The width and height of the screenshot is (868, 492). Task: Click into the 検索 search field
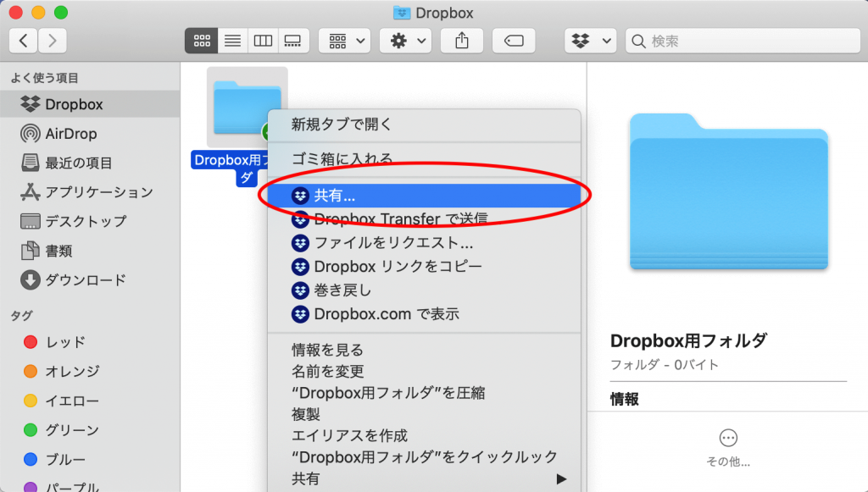click(x=743, y=41)
